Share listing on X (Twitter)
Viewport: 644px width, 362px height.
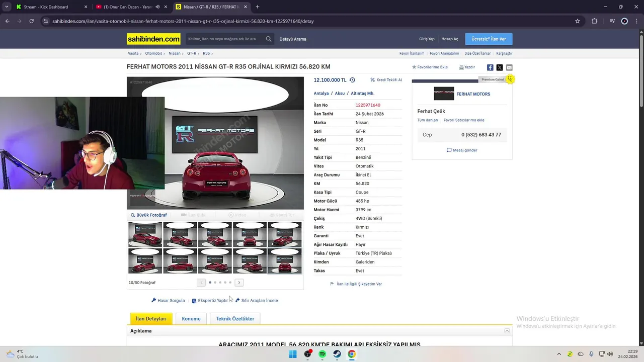[500, 67]
